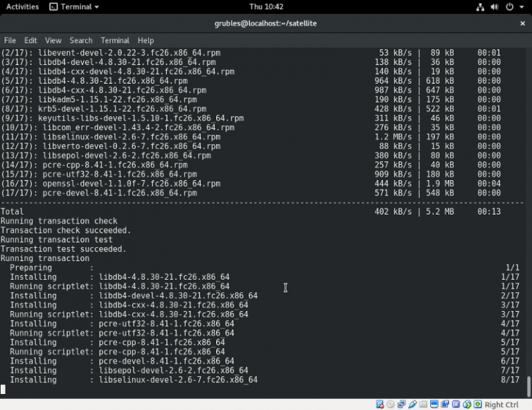Screen dimensions: 532x410
Task: Open the Thu 10:42 clock calendar
Action: pyautogui.click(x=266, y=7)
